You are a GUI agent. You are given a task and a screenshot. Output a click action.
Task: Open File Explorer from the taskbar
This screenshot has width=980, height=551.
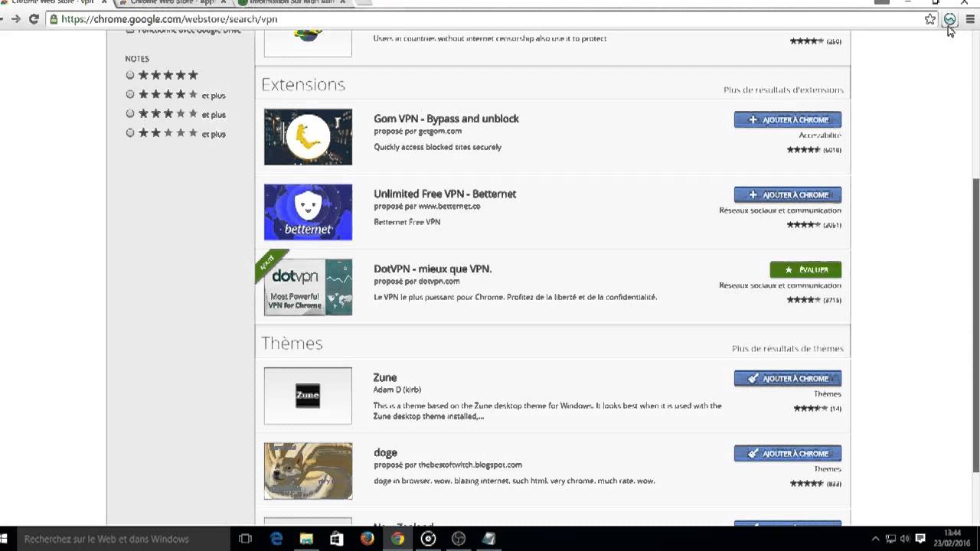[x=306, y=539]
